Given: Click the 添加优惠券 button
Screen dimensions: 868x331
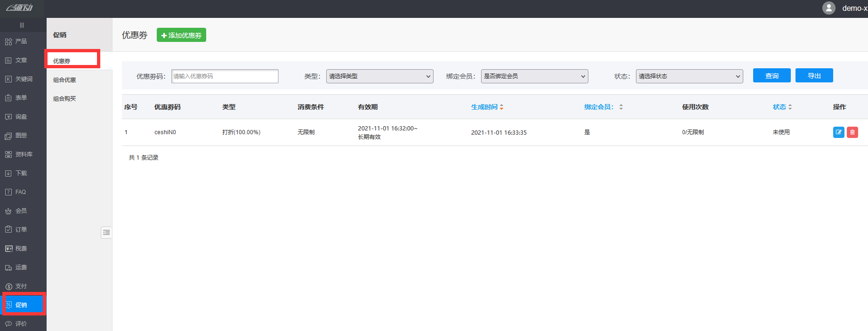Looking at the screenshot, I should (x=181, y=35).
